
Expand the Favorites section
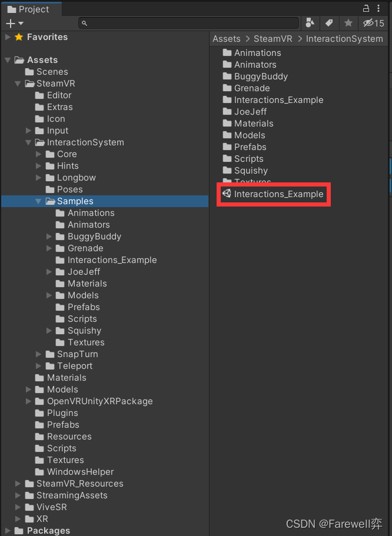click(8, 37)
